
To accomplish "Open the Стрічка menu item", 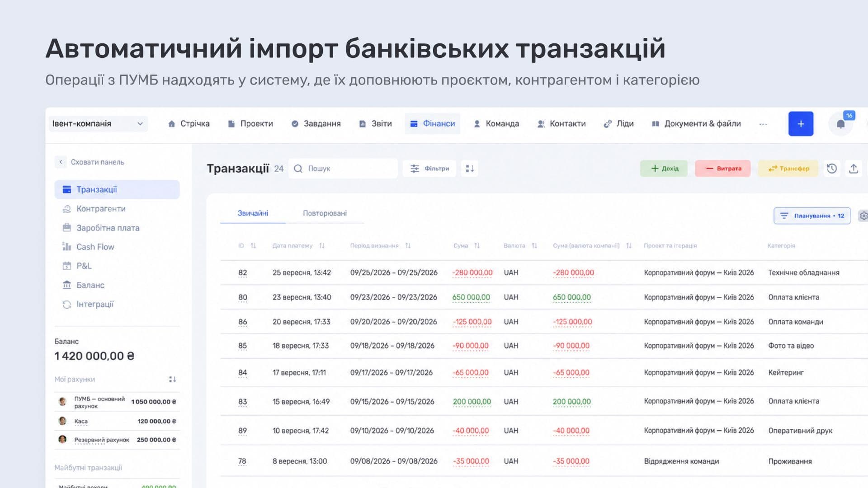I will (189, 124).
